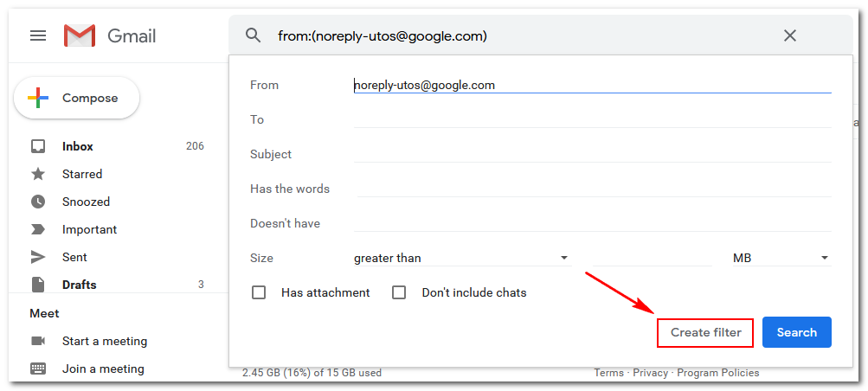Expand the greater than size dropdown
The image size is (868, 391).
click(x=461, y=258)
